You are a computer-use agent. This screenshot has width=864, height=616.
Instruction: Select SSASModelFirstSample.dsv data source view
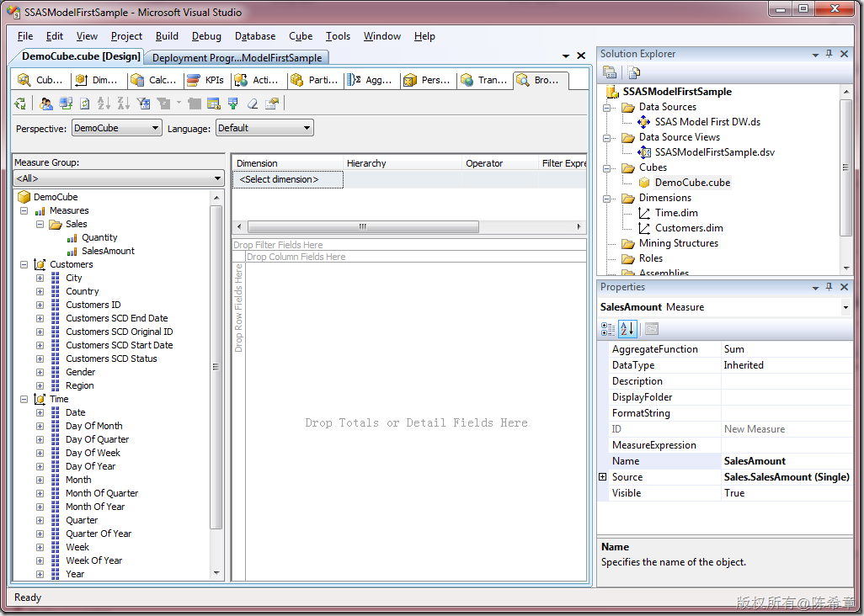715,152
